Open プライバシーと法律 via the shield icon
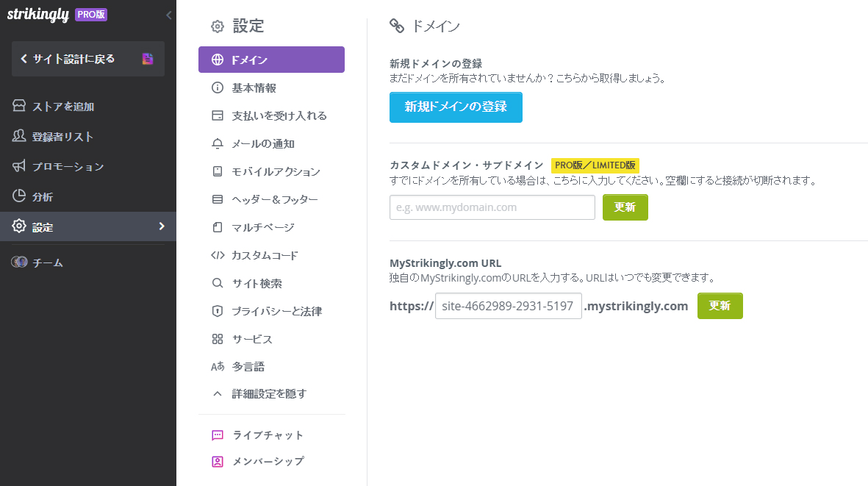Screen dimensions: 868x486 (216, 310)
